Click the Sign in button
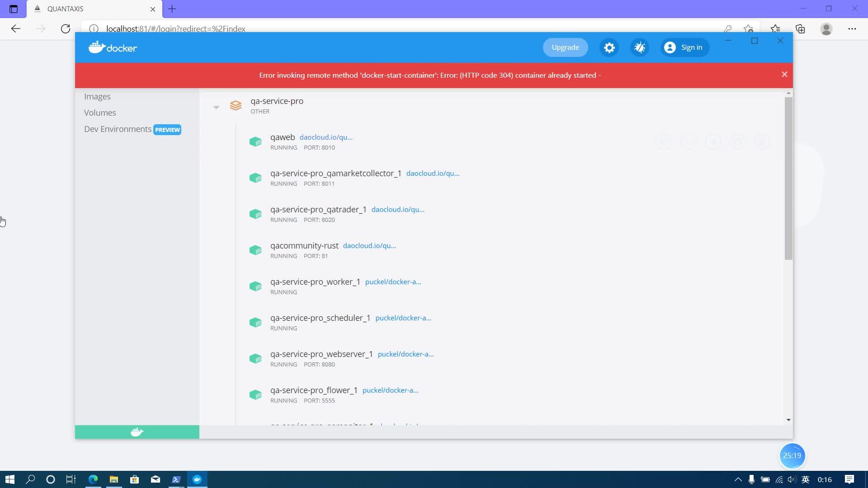This screenshot has height=488, width=868. pos(684,47)
